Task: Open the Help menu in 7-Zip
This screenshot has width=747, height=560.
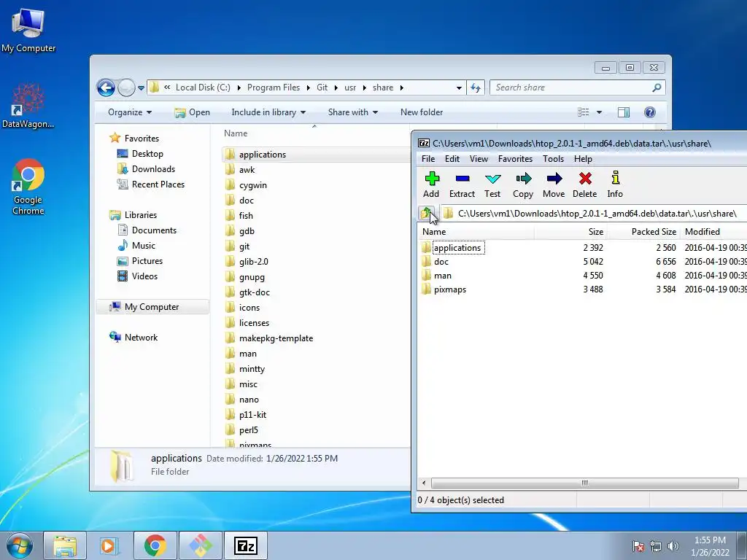Action: [x=583, y=158]
